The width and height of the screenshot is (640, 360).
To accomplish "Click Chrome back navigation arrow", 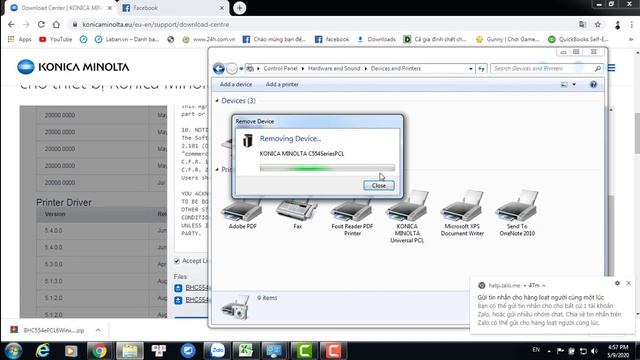I will [x=11, y=24].
